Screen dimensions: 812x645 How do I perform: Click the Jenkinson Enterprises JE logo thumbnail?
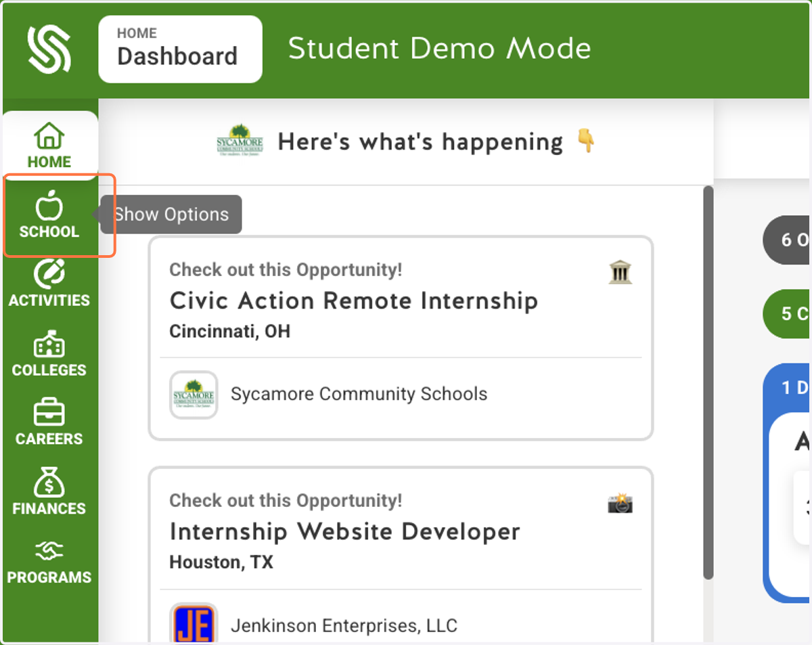click(194, 623)
